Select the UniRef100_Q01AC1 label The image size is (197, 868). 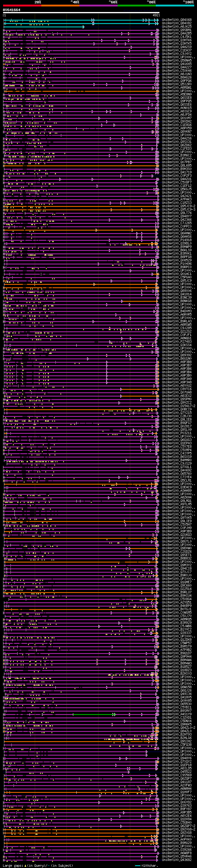[x=177, y=274]
